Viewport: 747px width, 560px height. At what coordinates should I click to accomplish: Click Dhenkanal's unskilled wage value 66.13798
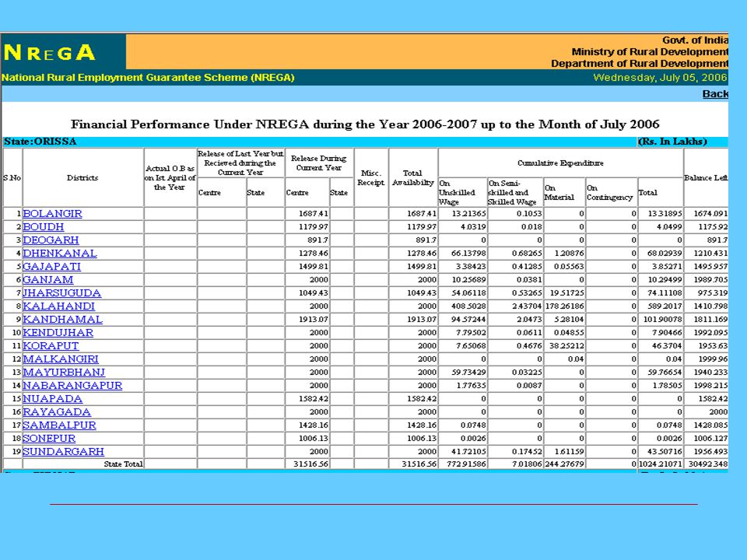[468, 254]
